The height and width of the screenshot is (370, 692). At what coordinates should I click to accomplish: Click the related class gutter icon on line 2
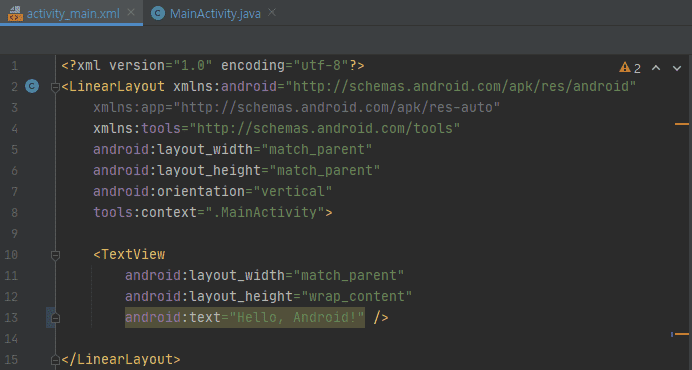pyautogui.click(x=32, y=86)
